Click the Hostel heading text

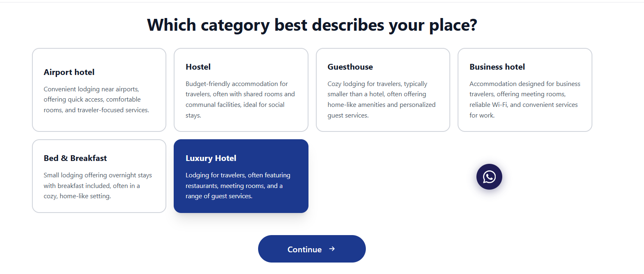coord(198,67)
